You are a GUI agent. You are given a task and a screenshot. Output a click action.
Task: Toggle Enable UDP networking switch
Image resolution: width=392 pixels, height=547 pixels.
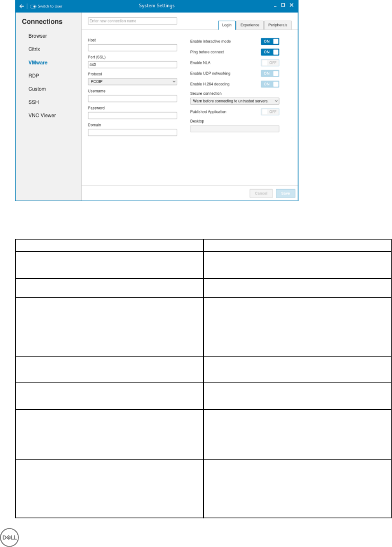click(270, 73)
